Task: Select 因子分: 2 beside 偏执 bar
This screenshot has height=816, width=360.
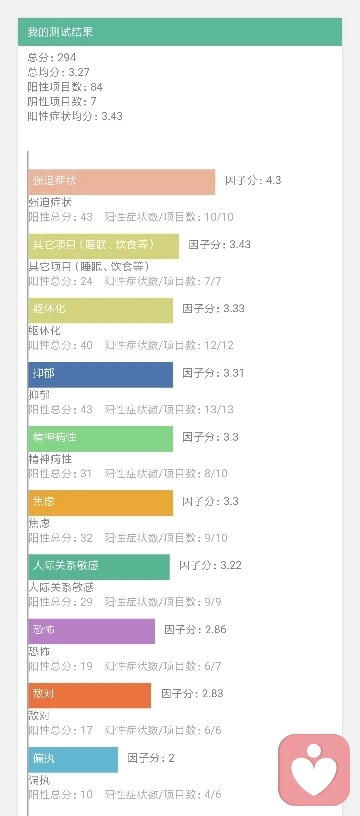Action: [x=150, y=758]
